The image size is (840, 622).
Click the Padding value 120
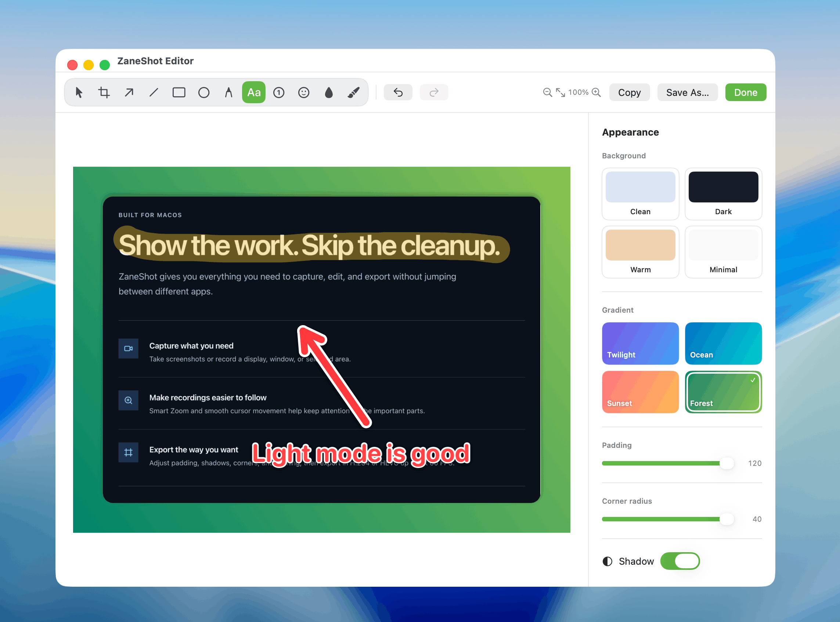[754, 463]
